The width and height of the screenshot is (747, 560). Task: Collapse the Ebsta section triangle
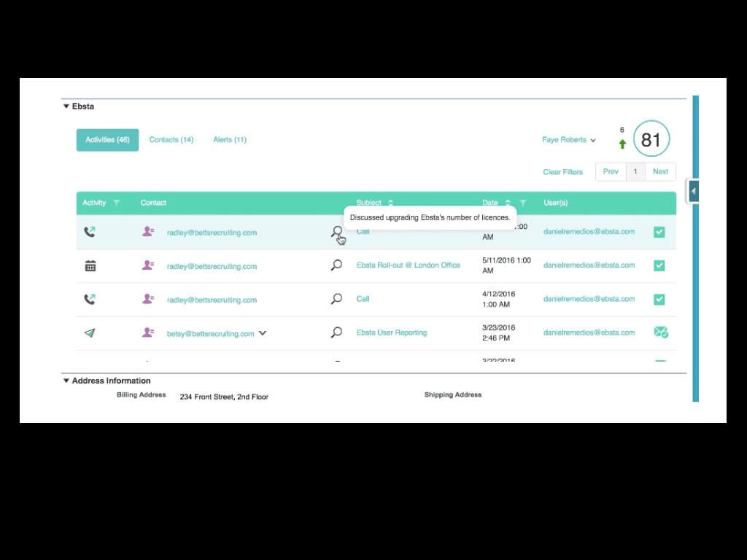coord(66,106)
